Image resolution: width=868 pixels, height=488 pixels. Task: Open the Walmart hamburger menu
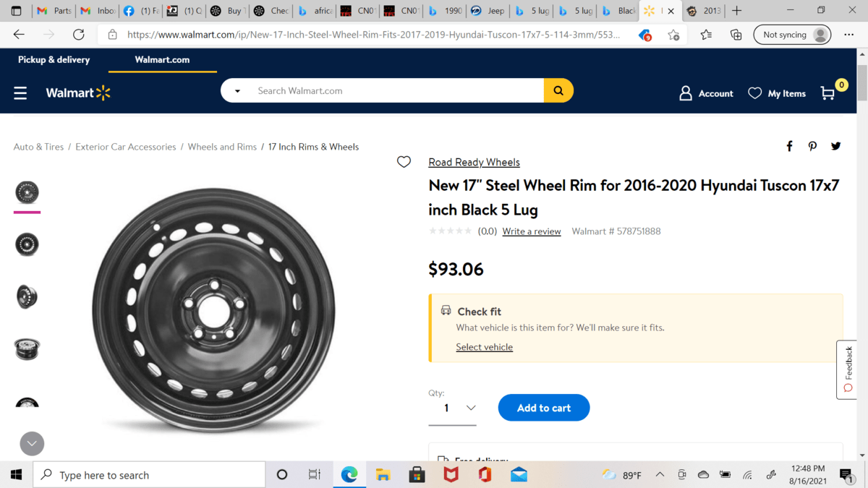[20, 93]
